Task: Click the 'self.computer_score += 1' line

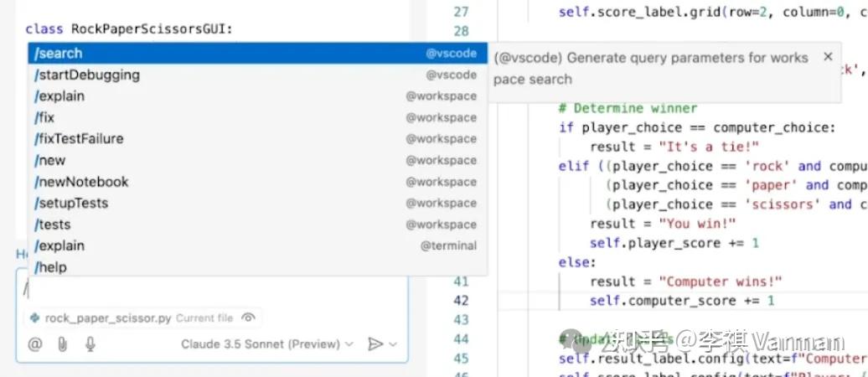Action: (682, 301)
